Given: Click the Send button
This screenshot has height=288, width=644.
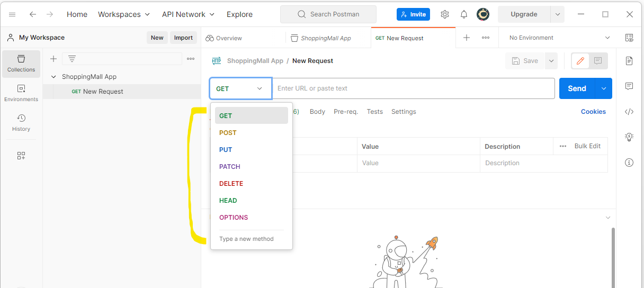Looking at the screenshot, I should [577, 88].
